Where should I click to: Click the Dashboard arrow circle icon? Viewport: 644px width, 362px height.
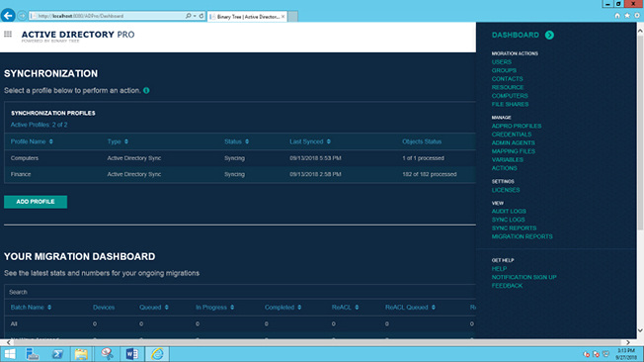coord(549,35)
